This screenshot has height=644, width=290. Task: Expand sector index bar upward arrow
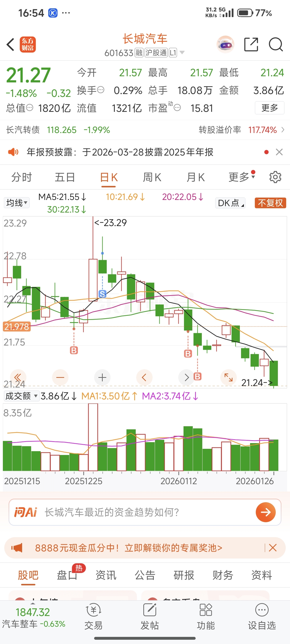click(x=33, y=603)
